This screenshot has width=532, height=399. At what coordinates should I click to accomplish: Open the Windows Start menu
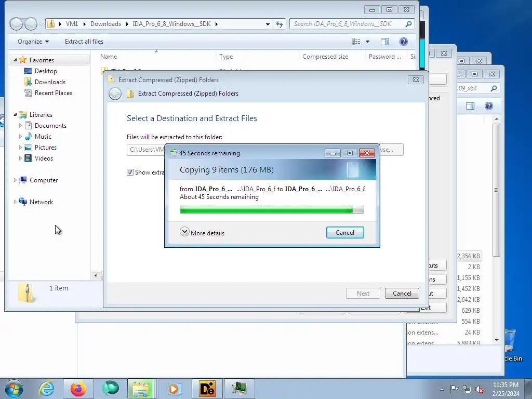[14, 389]
